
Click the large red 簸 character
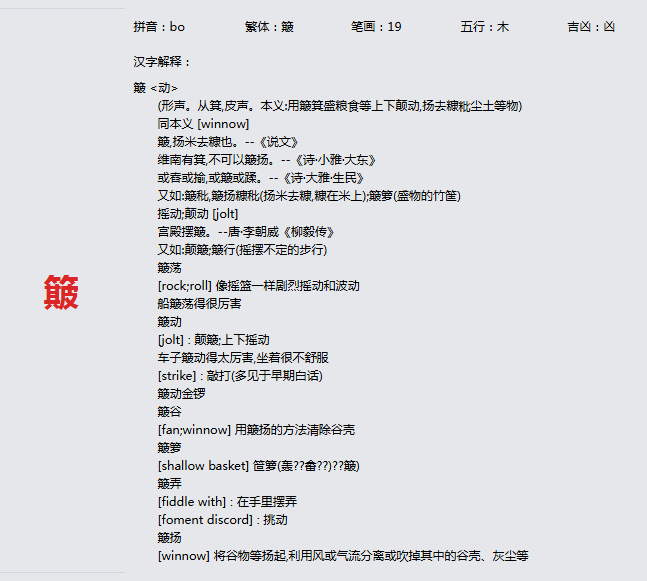point(61,293)
